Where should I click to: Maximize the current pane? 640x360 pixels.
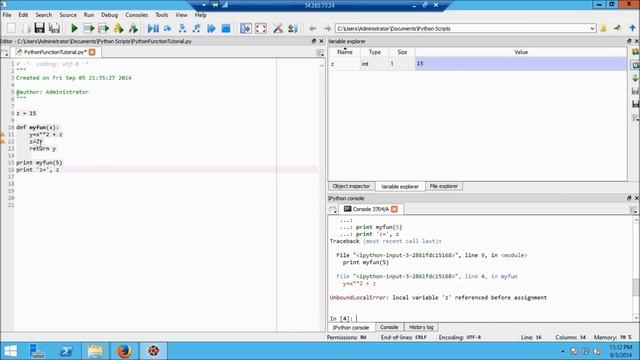coord(246,28)
